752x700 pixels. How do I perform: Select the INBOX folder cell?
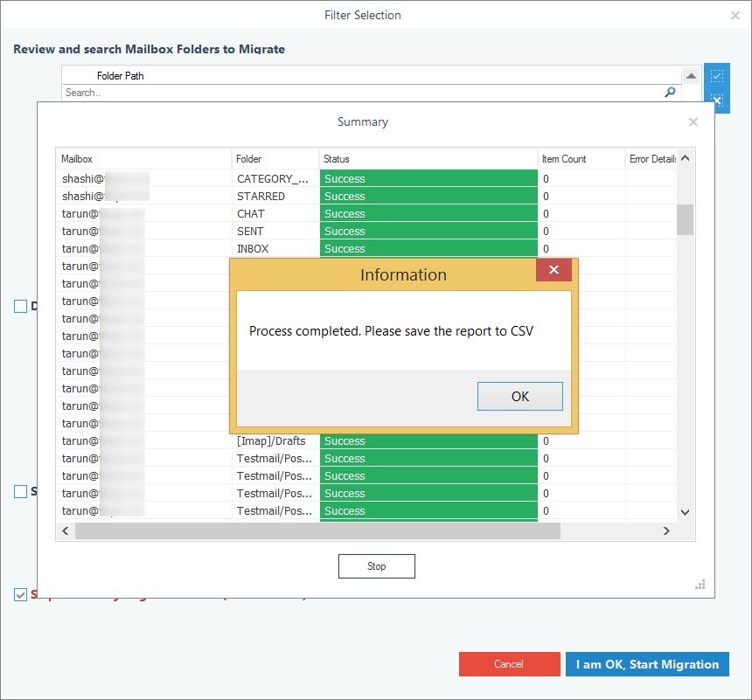275,249
